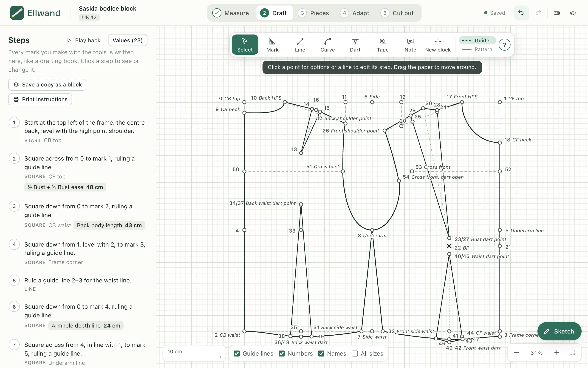This screenshot has height=368, width=588.
Task: Switch line style to Guide
Action: pyautogui.click(x=477, y=40)
